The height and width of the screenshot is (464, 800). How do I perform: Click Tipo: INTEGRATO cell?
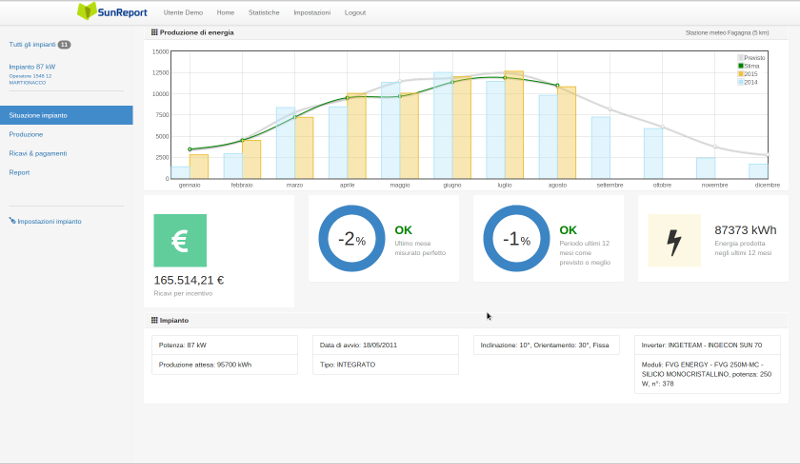point(385,364)
